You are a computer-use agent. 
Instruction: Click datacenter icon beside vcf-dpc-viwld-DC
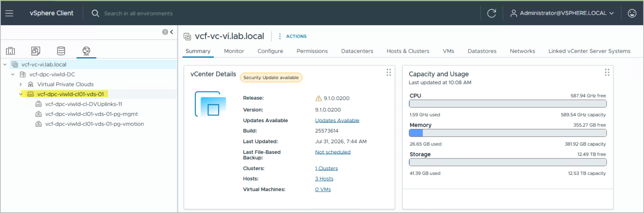coord(23,74)
